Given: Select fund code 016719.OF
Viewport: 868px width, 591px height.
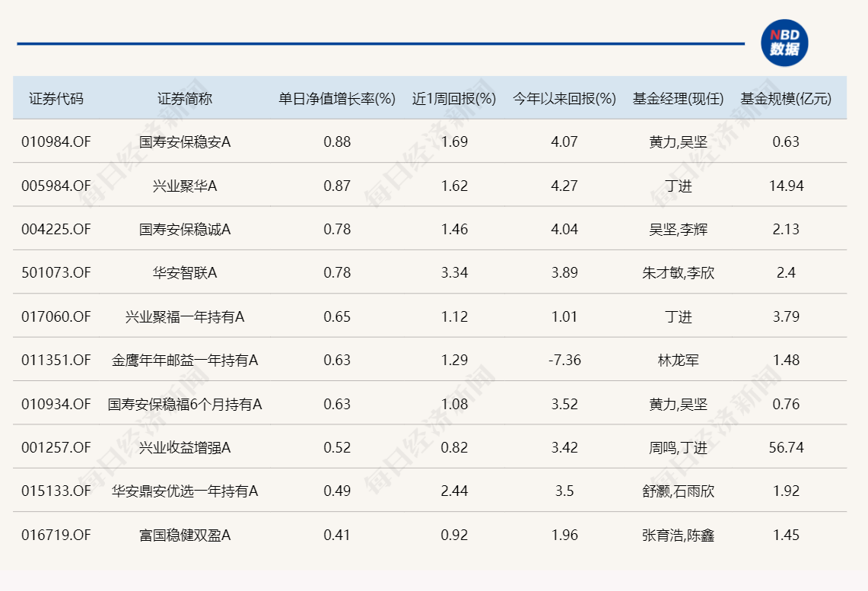Looking at the screenshot, I should pyautogui.click(x=56, y=535).
